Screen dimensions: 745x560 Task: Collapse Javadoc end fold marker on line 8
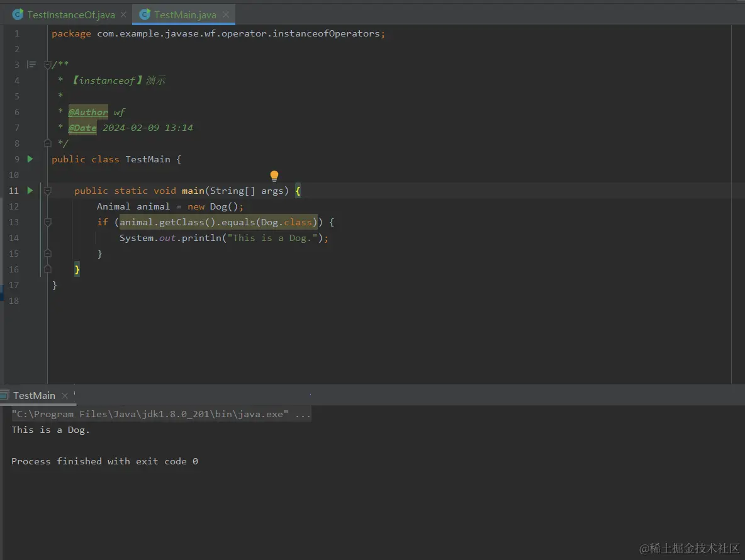coord(48,142)
